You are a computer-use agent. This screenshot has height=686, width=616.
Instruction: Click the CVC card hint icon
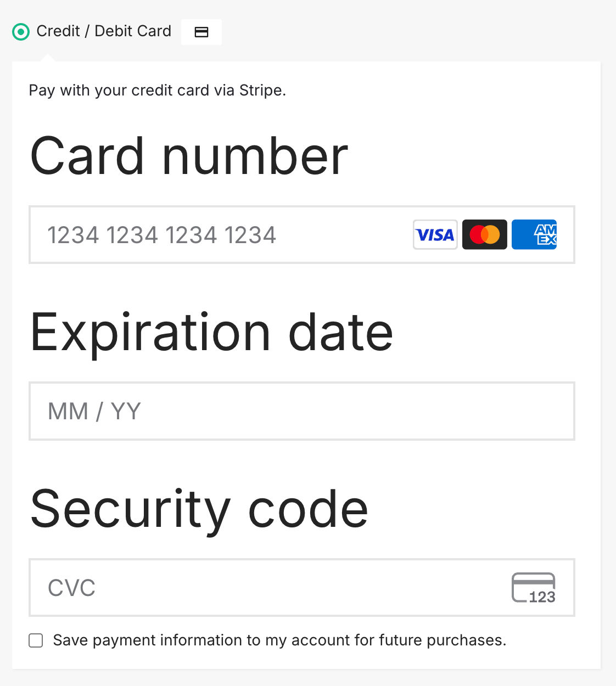point(533,588)
